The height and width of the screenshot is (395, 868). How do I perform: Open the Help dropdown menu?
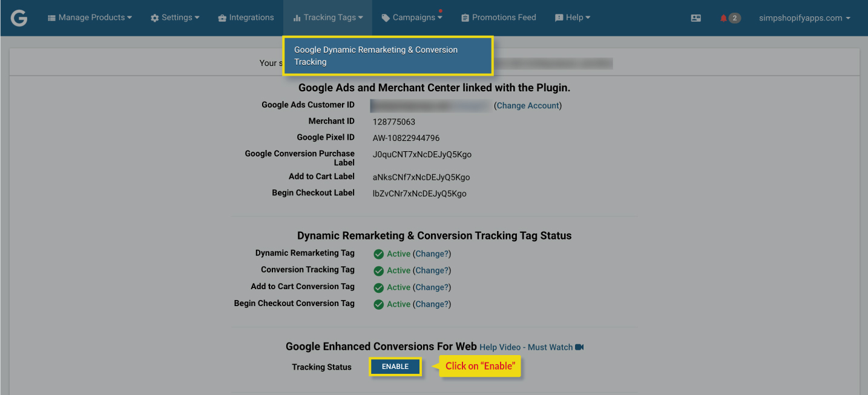pyautogui.click(x=573, y=18)
